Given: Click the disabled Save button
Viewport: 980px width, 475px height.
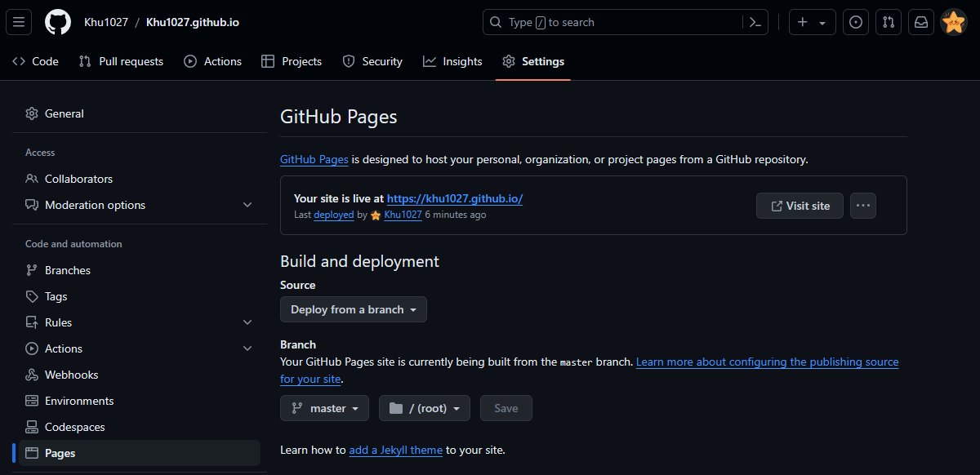Looking at the screenshot, I should tap(506, 408).
